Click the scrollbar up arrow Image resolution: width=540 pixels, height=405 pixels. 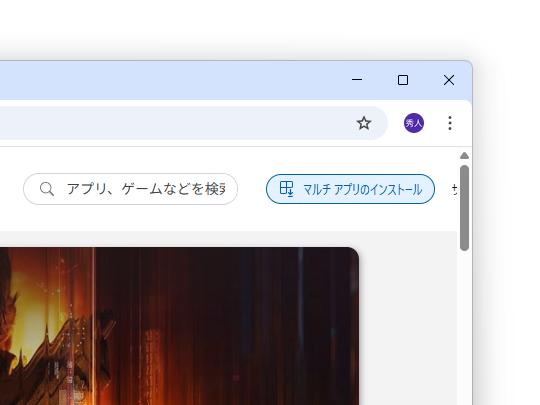464,156
